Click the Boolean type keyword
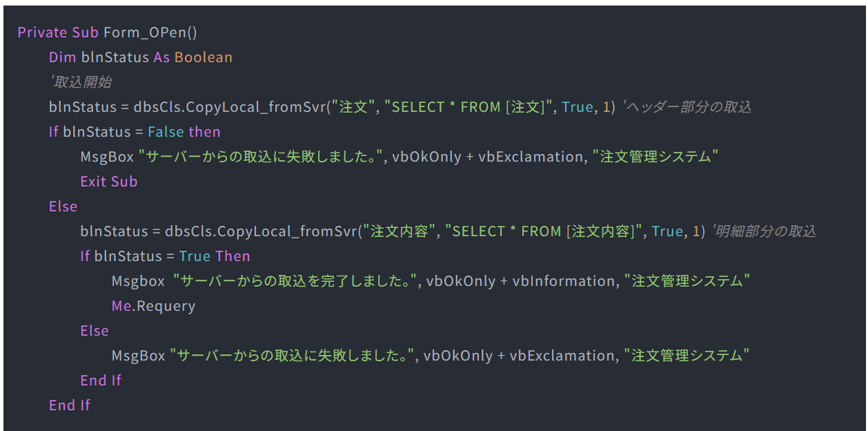The height and width of the screenshot is (431, 868). point(204,57)
